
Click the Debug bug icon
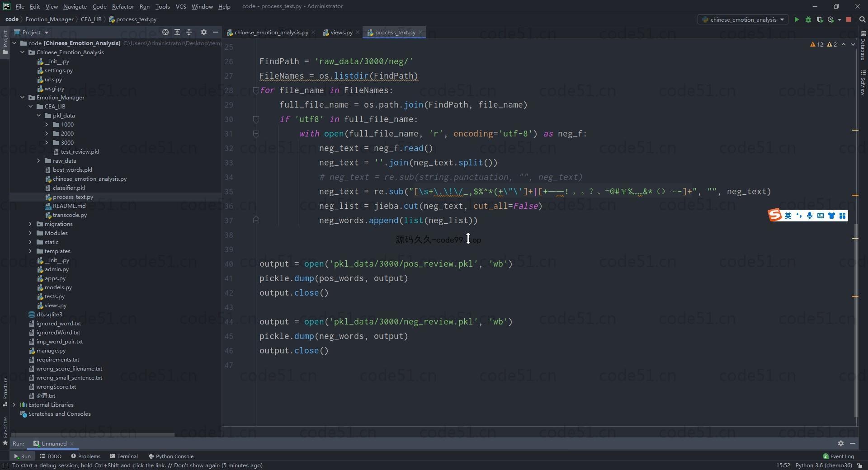(808, 19)
